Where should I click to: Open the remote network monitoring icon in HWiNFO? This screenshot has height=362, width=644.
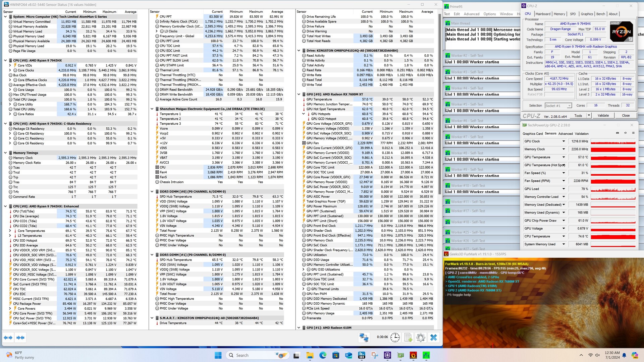364,338
